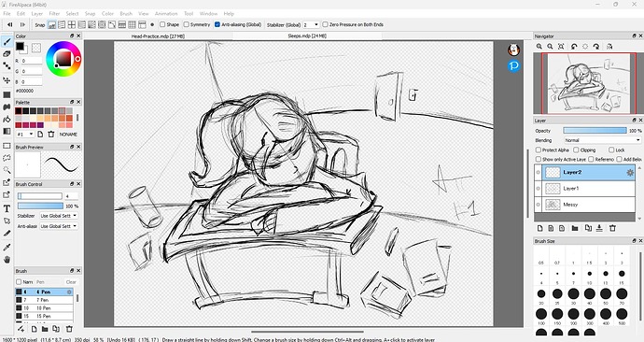Image resolution: width=644 pixels, height=342 pixels.
Task: Enable the Symmetry checkbox
Action: 187,24
